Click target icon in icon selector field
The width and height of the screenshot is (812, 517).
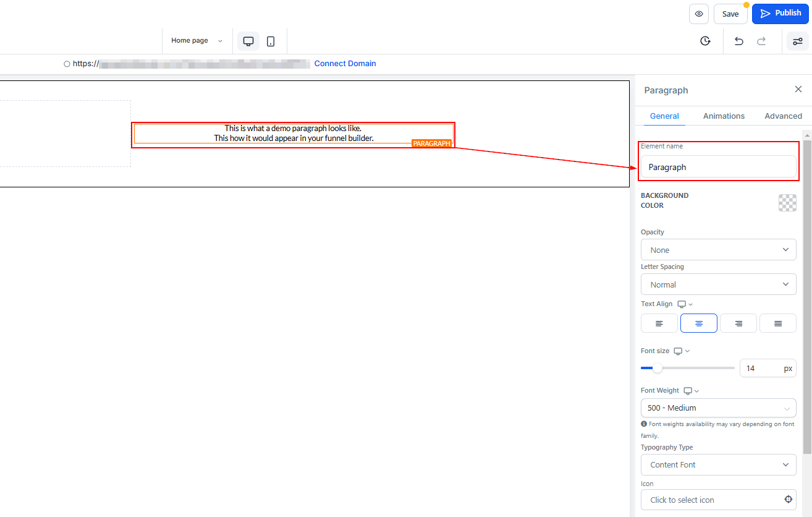click(788, 500)
